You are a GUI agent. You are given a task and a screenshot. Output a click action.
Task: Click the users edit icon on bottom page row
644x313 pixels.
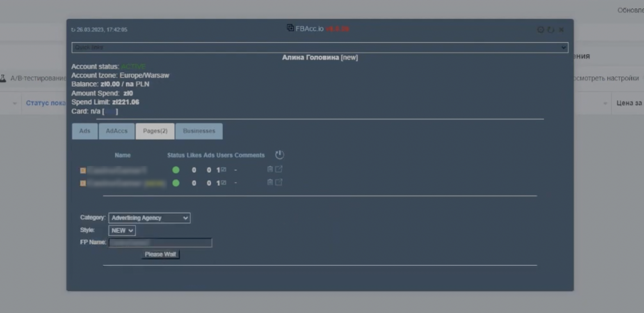point(224,183)
